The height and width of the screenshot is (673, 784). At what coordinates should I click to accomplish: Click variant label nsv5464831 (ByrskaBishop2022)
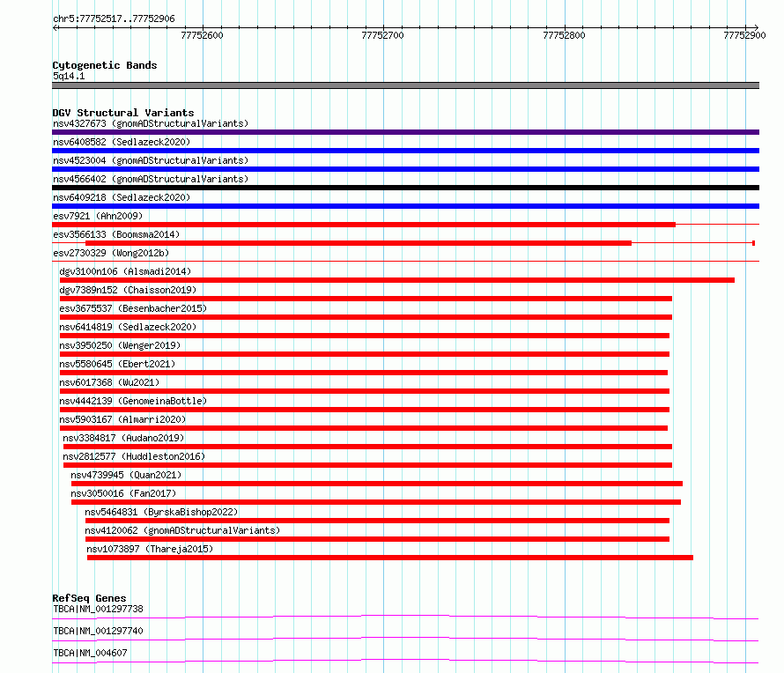click(161, 512)
